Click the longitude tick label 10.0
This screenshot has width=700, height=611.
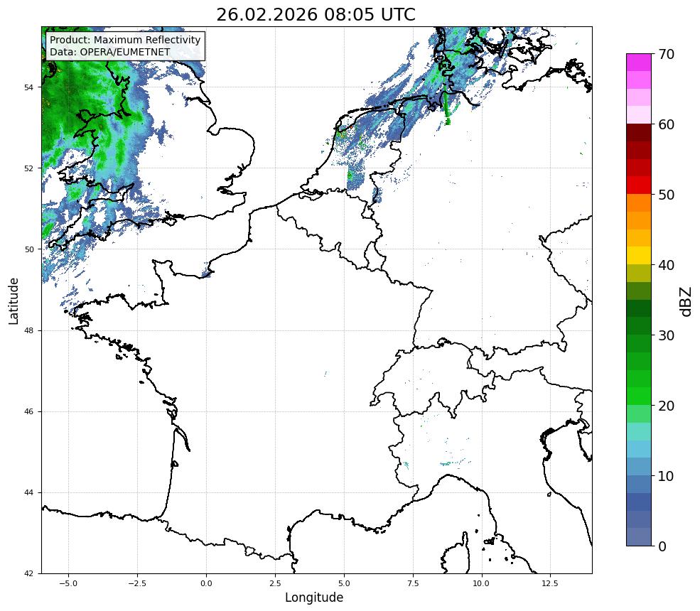482,583
